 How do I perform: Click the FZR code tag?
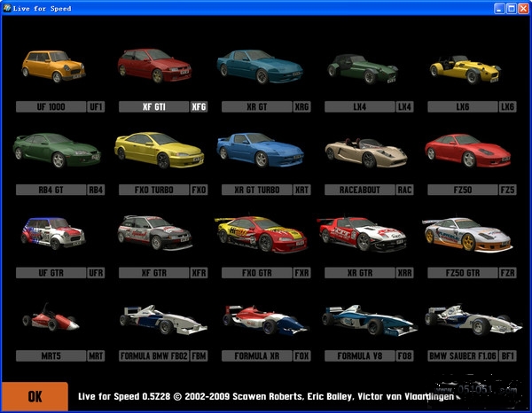point(508,273)
